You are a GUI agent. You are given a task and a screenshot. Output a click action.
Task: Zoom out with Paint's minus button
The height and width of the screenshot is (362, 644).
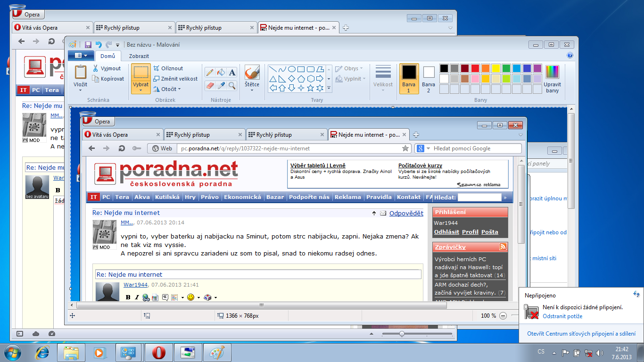pos(503,316)
